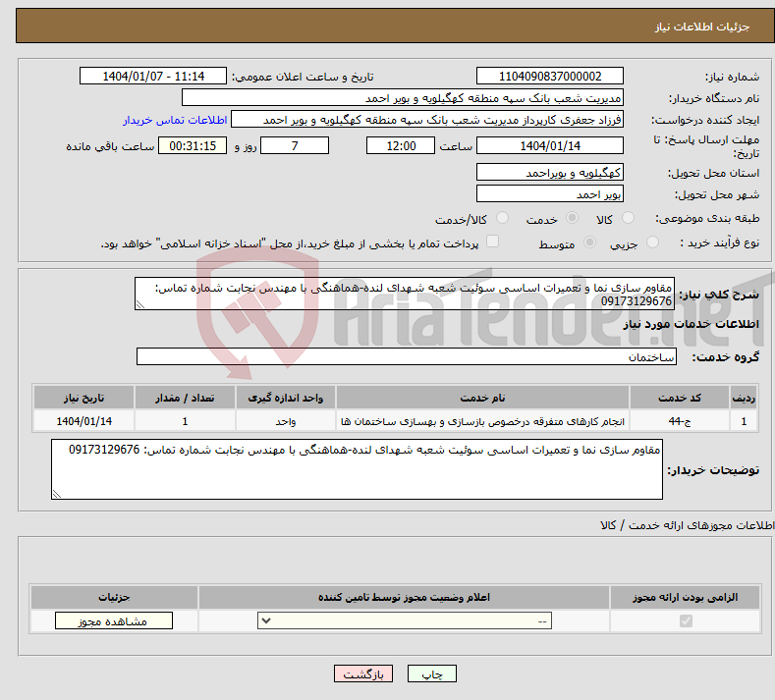Click the delivery city بویر احمد field
The image size is (775, 700).
click(550, 193)
